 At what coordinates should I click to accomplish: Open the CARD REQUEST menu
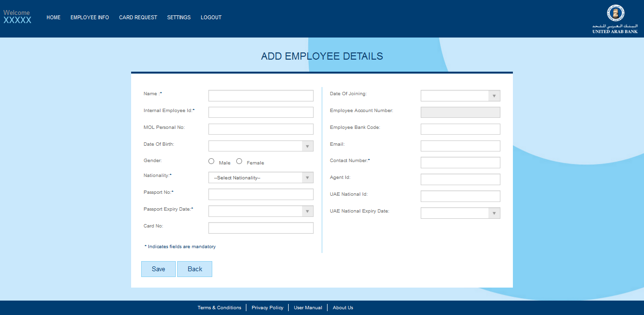pos(138,17)
